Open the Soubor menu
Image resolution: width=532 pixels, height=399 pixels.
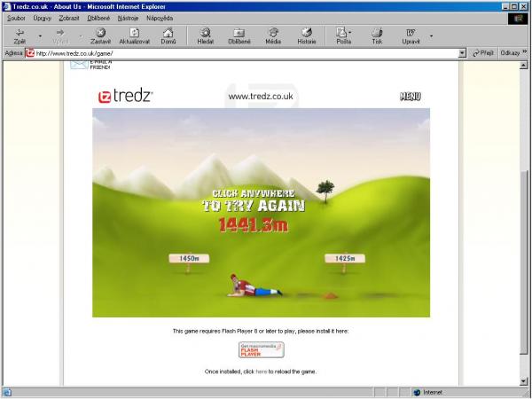(x=16, y=18)
